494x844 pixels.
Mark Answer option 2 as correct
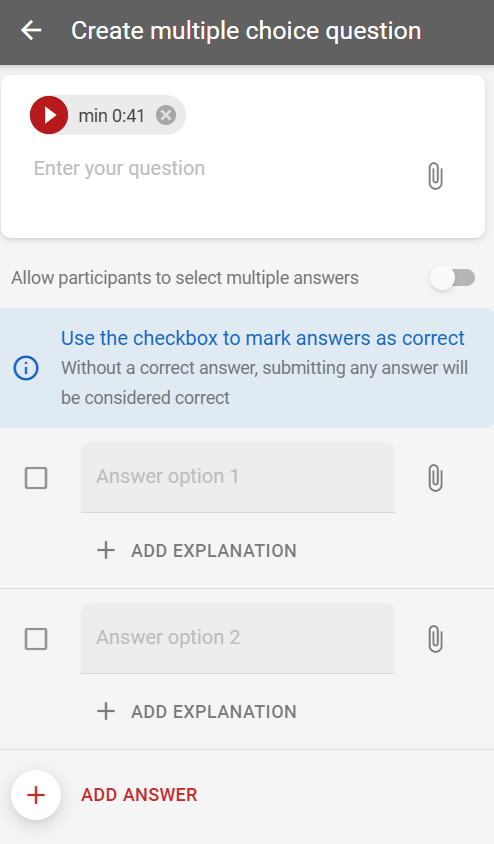coord(36,639)
